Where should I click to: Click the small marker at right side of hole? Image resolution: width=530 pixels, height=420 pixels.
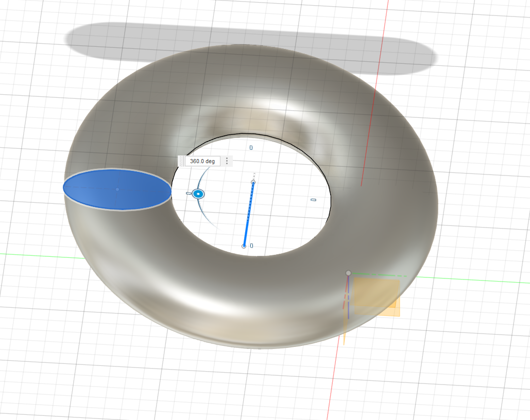point(313,200)
